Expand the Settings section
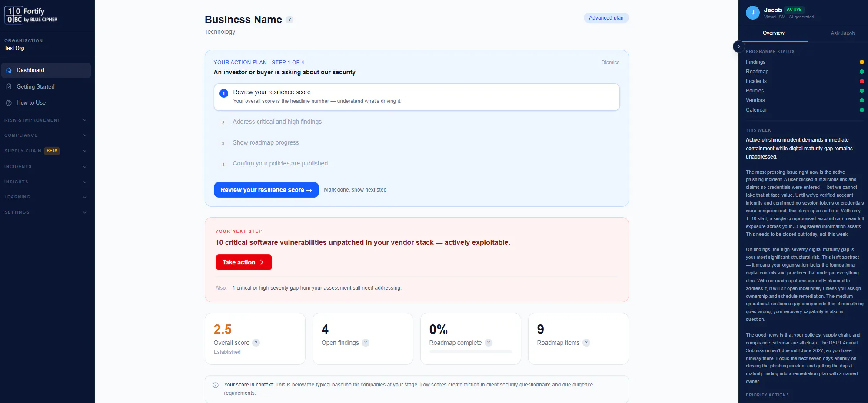The image size is (868, 403). (x=46, y=212)
